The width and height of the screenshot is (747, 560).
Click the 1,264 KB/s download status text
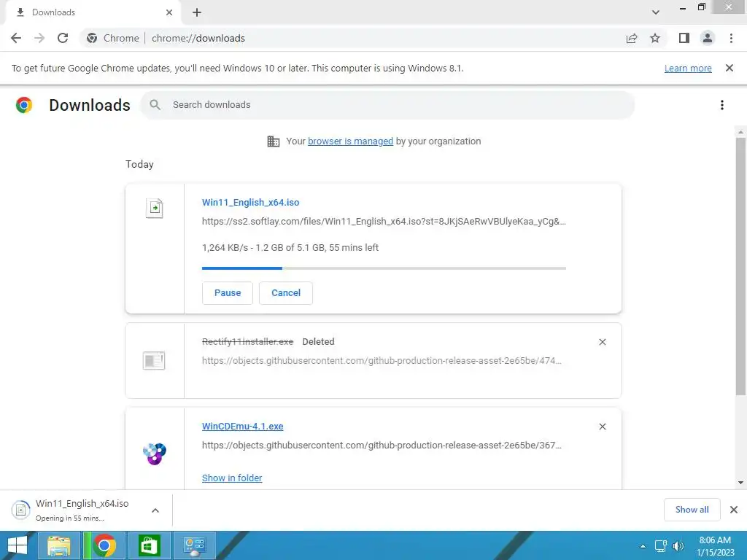[x=290, y=248]
